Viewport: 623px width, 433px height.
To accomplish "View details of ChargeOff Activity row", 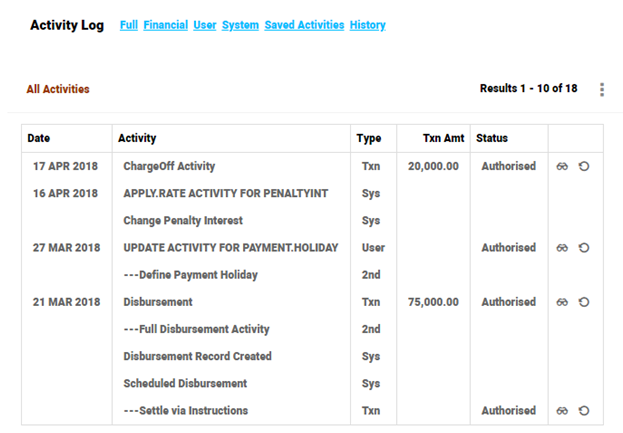I will [563, 166].
